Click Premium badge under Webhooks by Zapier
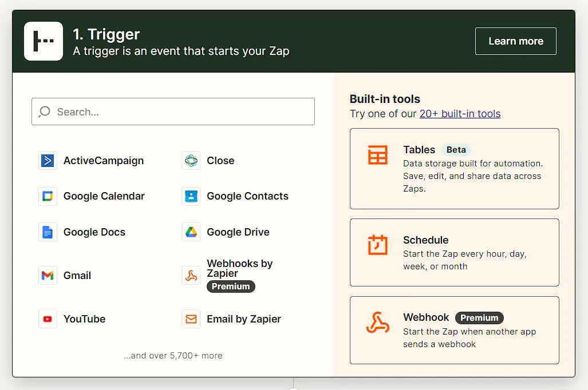This screenshot has height=390, width=588. 231,286
